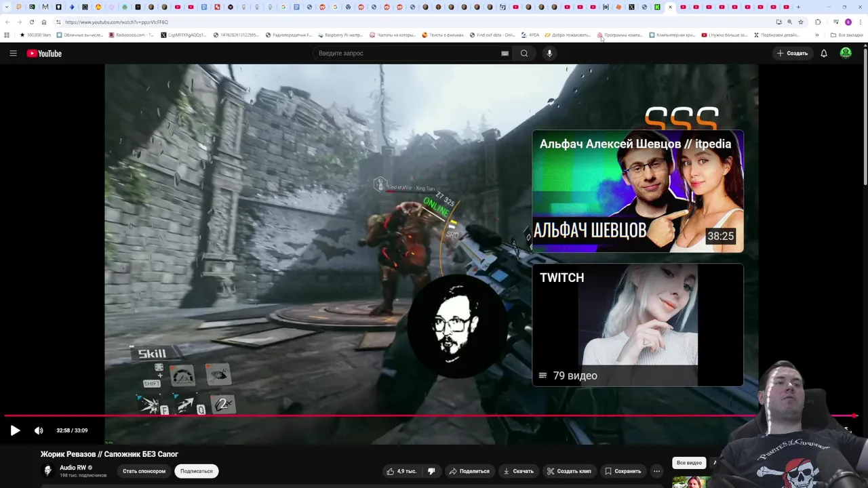The width and height of the screenshot is (868, 488).
Task: Open the 100,000 Stars bookmark
Action: click(35, 35)
